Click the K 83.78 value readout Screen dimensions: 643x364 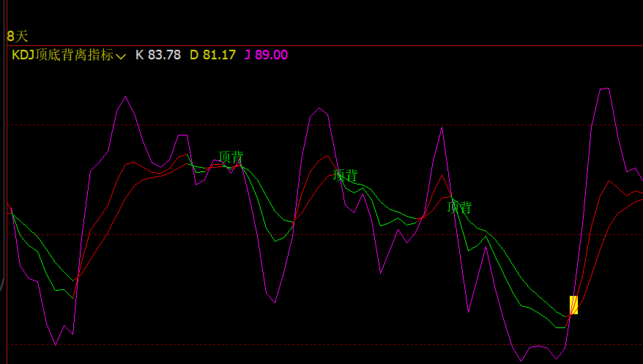click(x=158, y=55)
